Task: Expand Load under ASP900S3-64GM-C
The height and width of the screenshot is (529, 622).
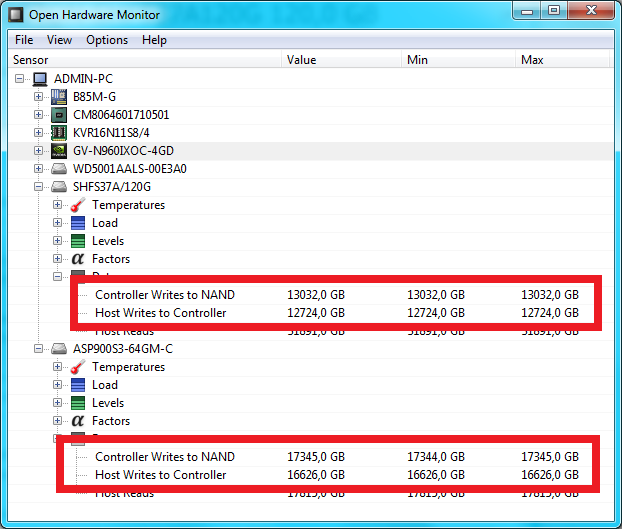Action: [57, 385]
